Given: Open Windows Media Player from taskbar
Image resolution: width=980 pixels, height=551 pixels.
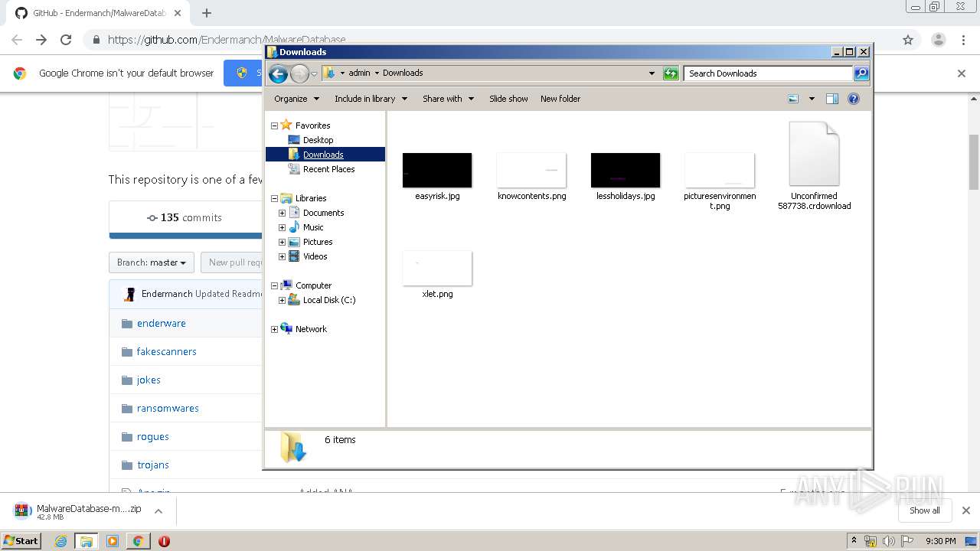Looking at the screenshot, I should (113, 541).
